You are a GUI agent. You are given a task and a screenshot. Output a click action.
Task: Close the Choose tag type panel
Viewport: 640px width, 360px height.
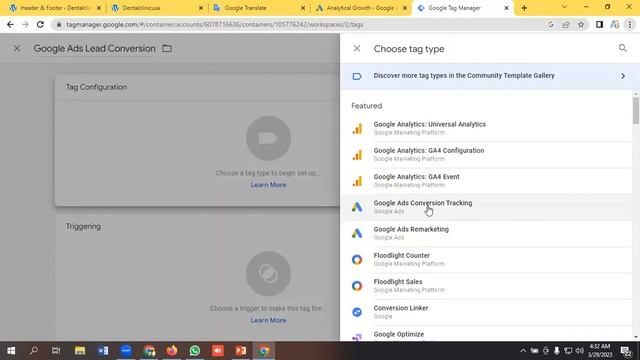tap(357, 49)
